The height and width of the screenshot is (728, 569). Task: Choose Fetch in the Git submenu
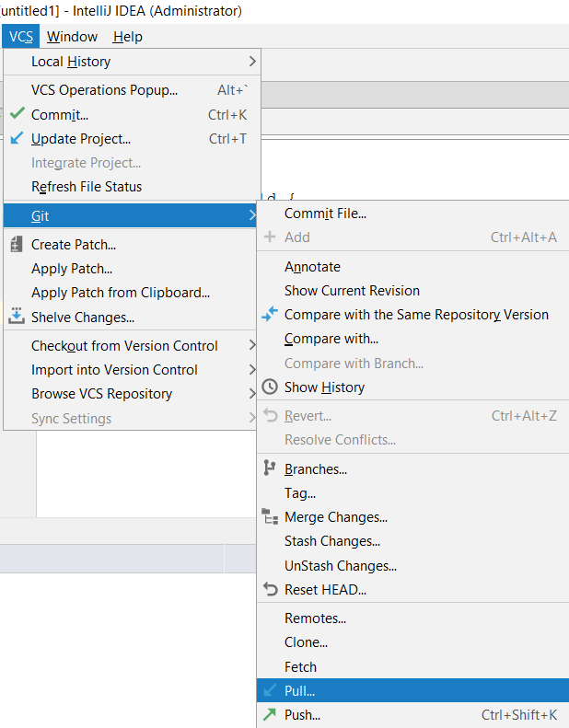pos(300,666)
